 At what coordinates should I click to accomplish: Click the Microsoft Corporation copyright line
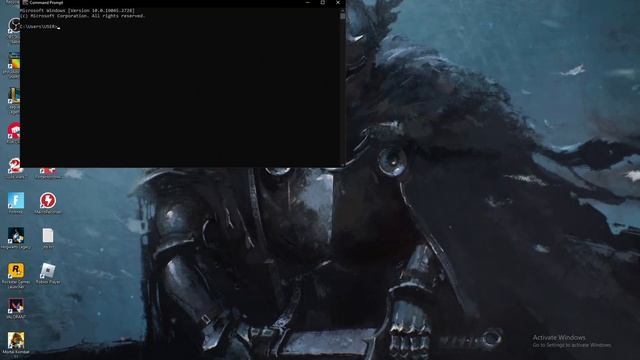(82, 16)
